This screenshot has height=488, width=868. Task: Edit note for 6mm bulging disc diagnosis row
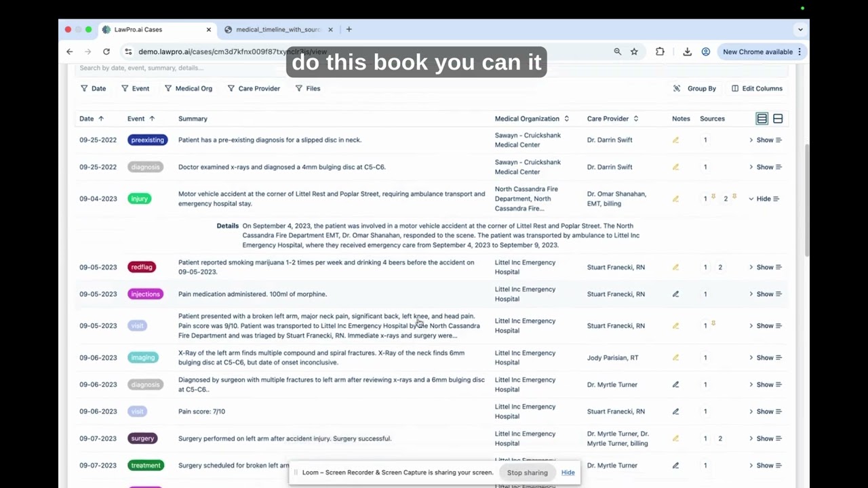point(675,384)
